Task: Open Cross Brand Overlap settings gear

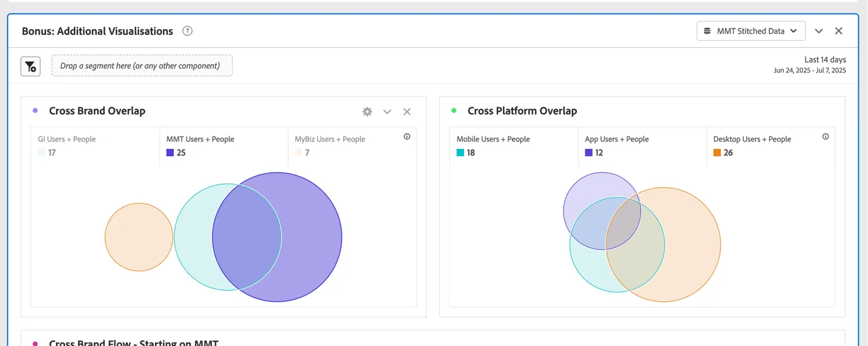Action: pos(367,112)
